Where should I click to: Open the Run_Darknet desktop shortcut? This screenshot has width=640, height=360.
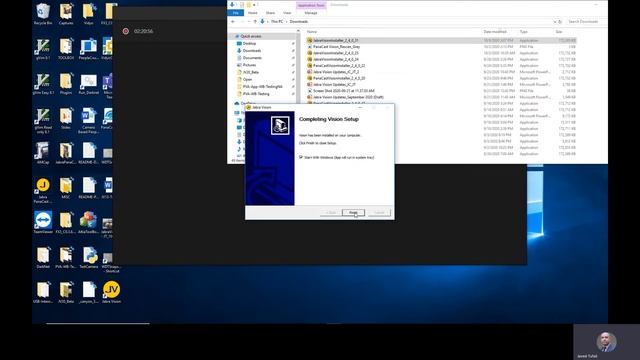pos(89,84)
